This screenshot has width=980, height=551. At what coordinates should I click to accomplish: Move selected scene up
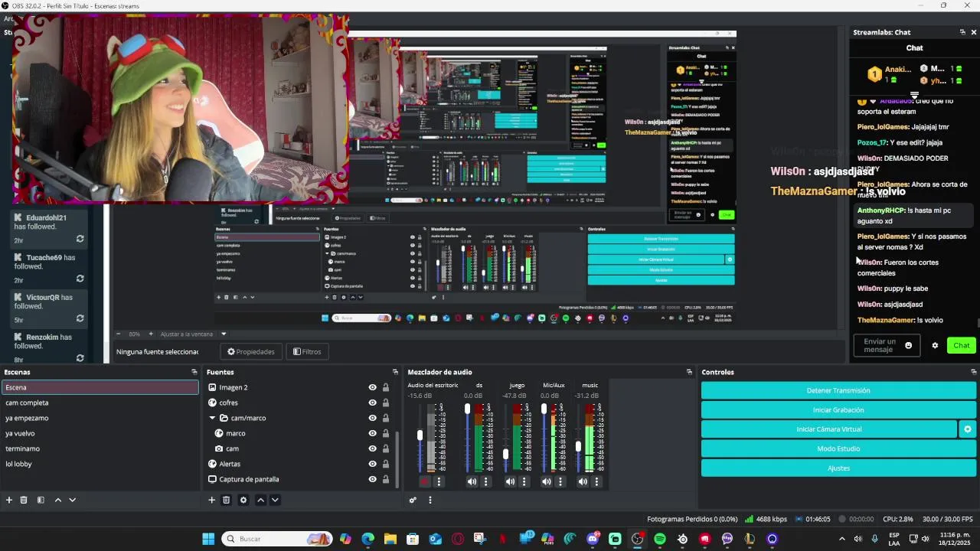(x=57, y=500)
